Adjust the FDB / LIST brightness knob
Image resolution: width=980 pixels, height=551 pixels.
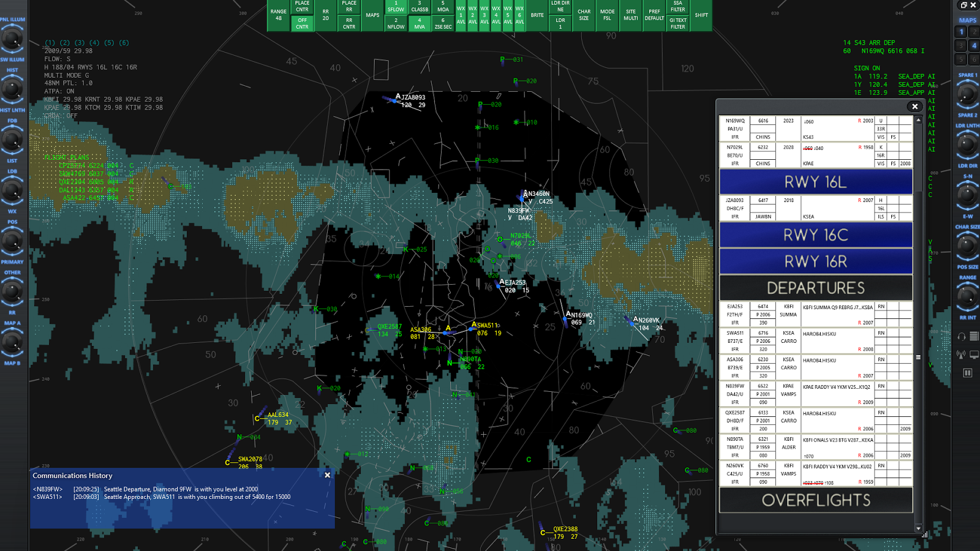pos(12,141)
